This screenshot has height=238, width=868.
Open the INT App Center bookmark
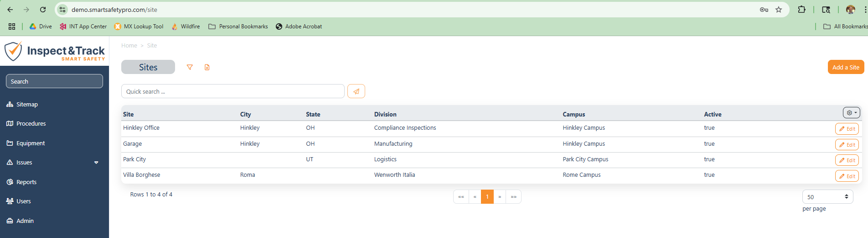(x=83, y=26)
